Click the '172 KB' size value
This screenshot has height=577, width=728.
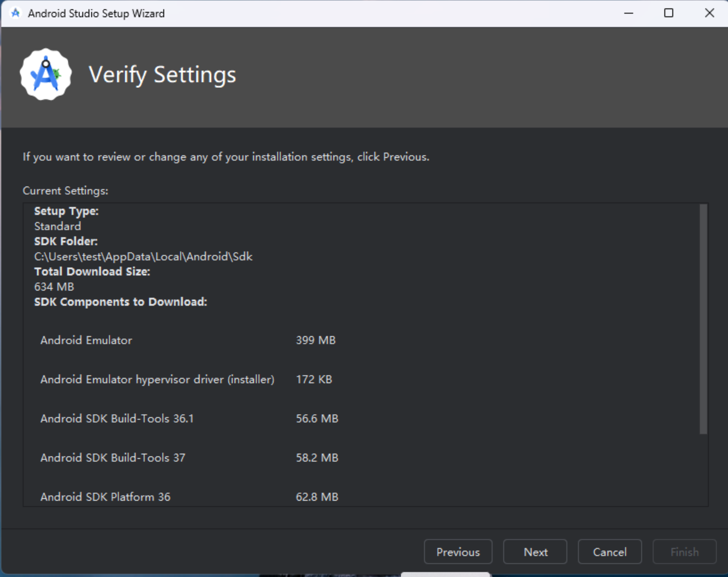(x=314, y=379)
